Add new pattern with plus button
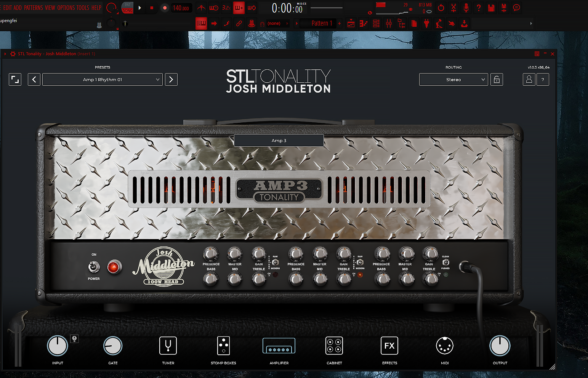Screen dimensions: 588x378 click(340, 24)
